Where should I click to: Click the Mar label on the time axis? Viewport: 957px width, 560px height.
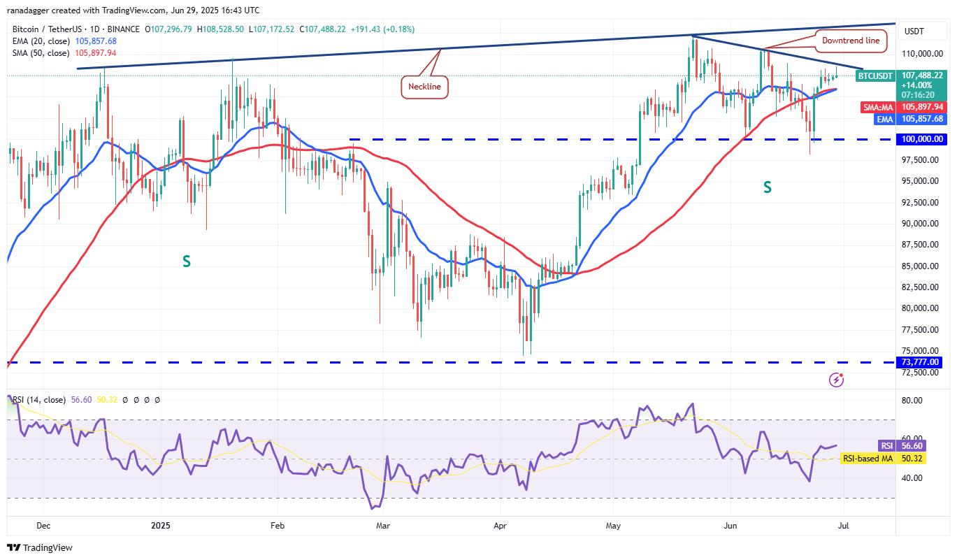[382, 524]
